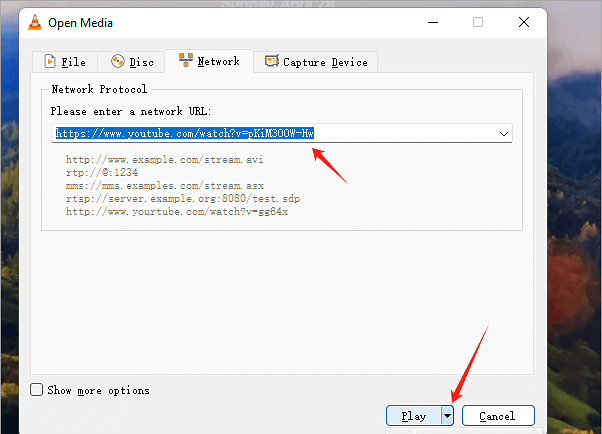Go to the Capture Device tab label
The height and width of the screenshot is (434, 602).
325,62
